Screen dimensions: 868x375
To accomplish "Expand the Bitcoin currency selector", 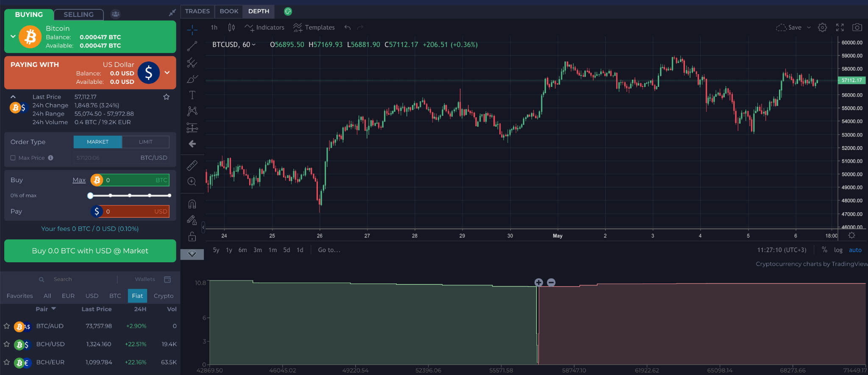I will [x=13, y=36].
